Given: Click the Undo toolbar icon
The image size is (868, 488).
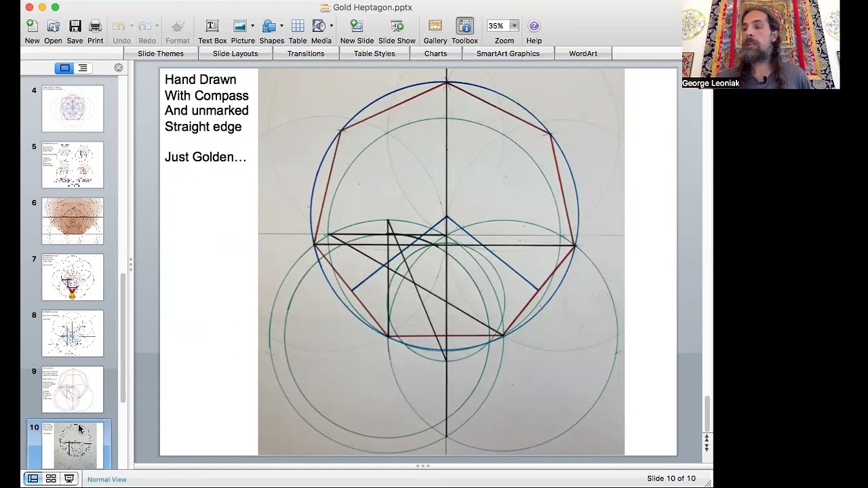Looking at the screenshot, I should pos(119,26).
